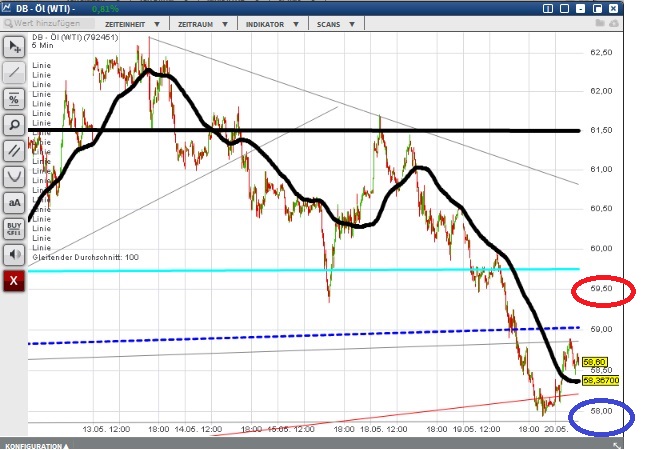The height and width of the screenshot is (450, 646).
Task: Click the '13.05. 12:00' time axis label
Action: 106,429
